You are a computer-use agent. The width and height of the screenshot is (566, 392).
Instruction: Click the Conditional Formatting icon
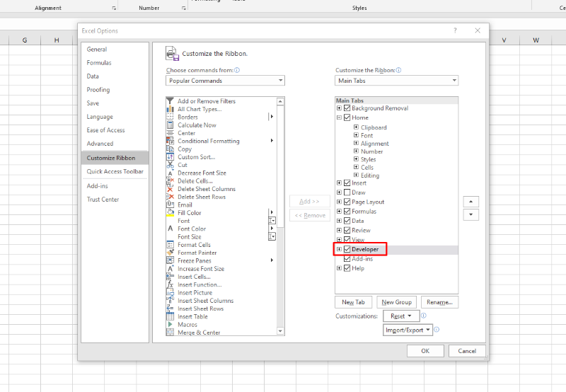(170, 141)
